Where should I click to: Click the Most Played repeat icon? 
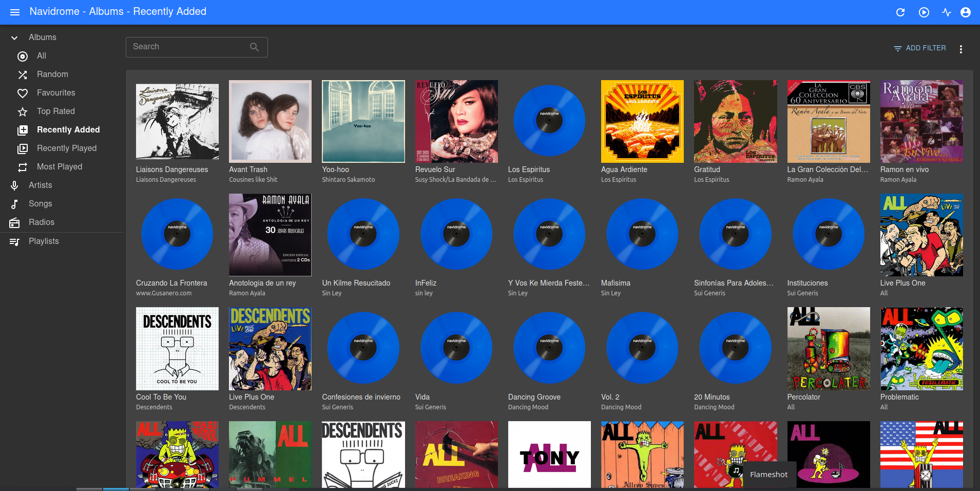[x=23, y=167]
